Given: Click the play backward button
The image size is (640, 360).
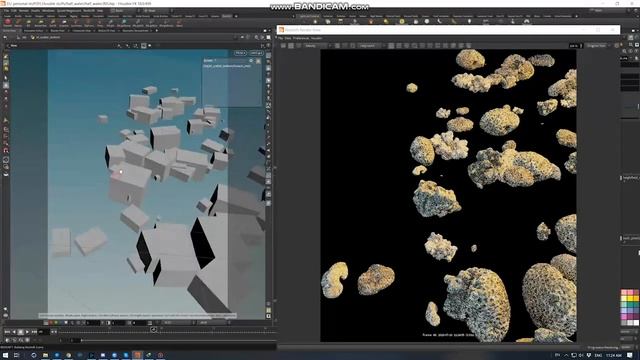Looking at the screenshot, I should coord(14,332).
